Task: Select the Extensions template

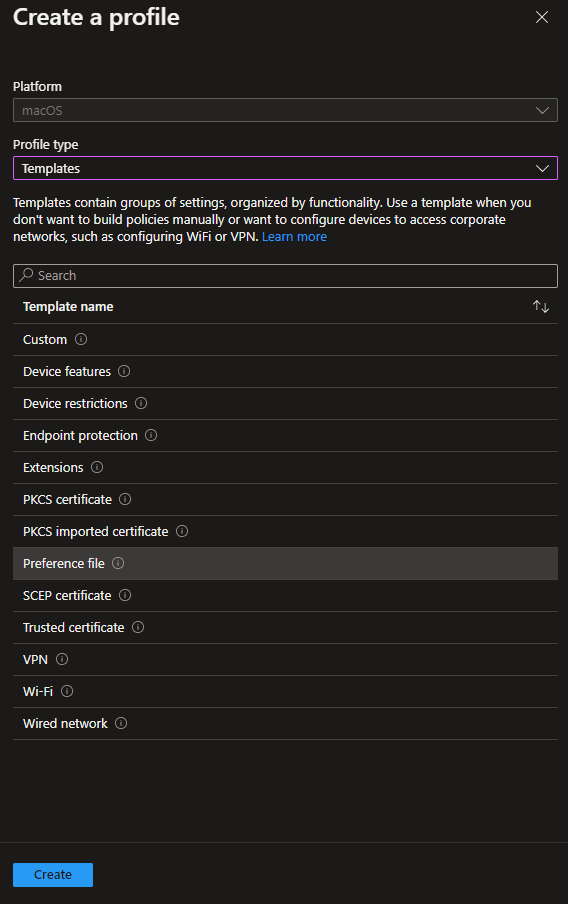Action: [285, 468]
